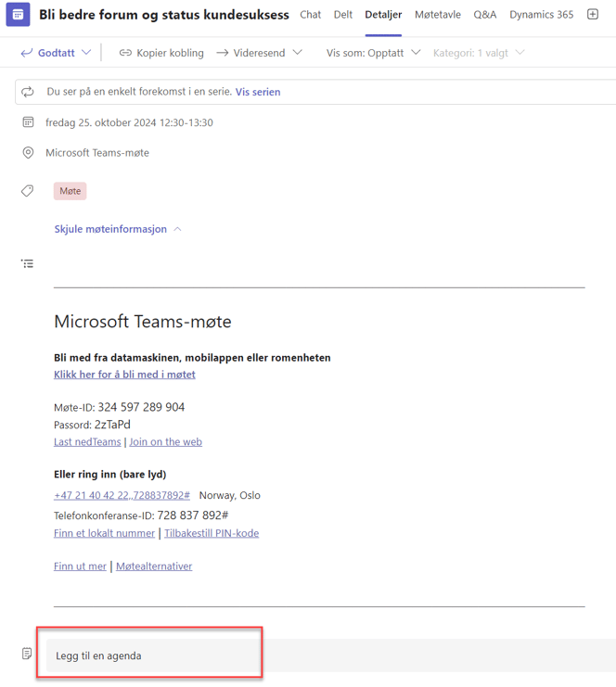This screenshot has width=616, height=687.
Task: Click the Godtatt reply arrow icon
Action: 27,53
